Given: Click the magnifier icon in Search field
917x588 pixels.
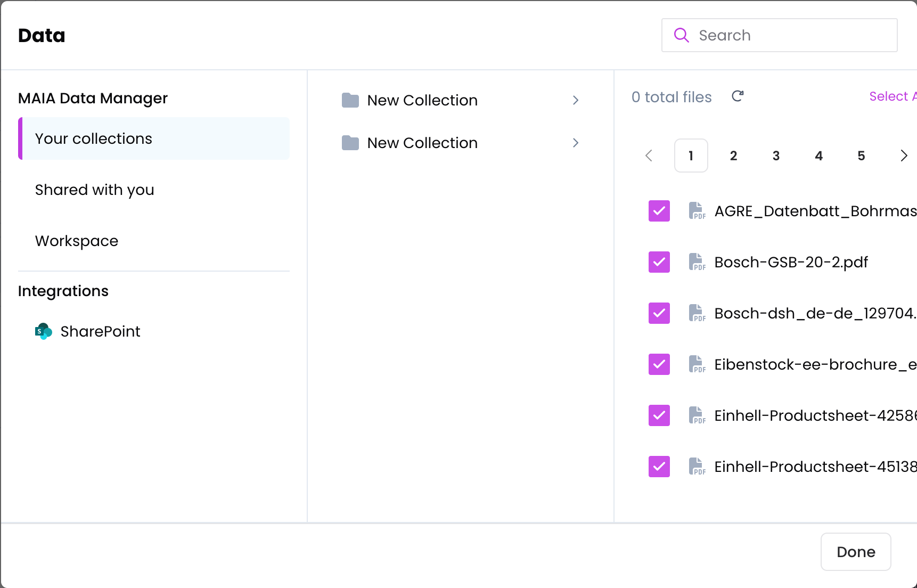Looking at the screenshot, I should coord(681,35).
